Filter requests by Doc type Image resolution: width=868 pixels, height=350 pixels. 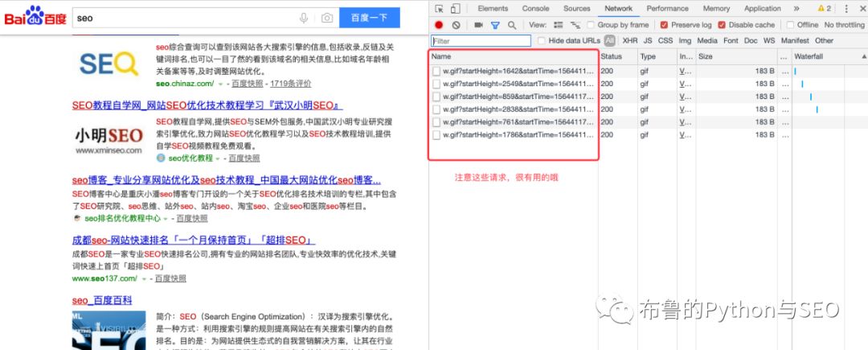[751, 40]
